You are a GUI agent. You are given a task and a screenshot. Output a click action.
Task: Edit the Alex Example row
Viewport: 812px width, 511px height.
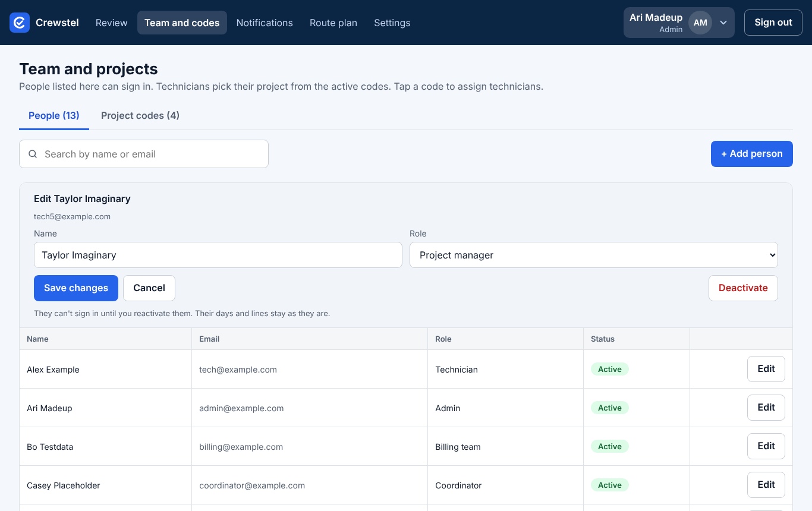click(766, 369)
